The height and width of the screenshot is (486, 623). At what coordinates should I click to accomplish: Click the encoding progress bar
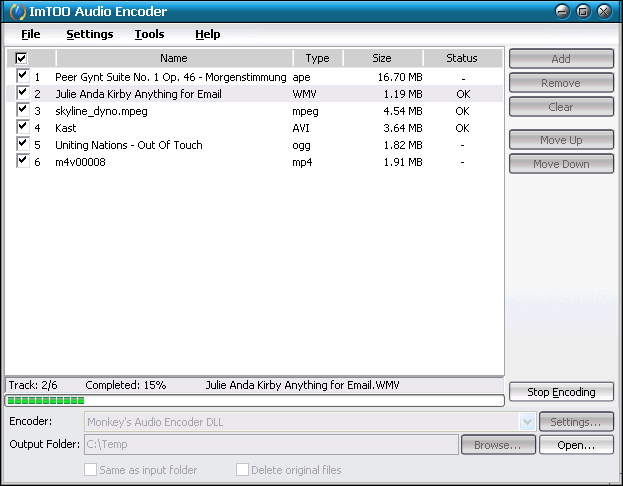[254, 401]
